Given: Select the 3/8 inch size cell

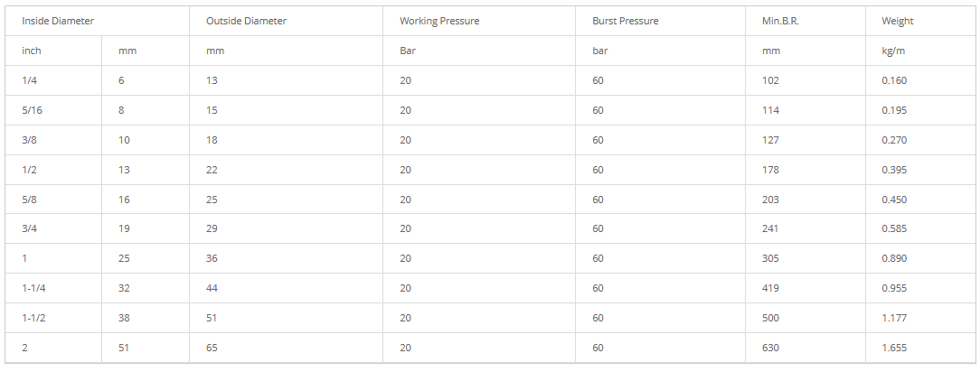Looking at the screenshot, I should point(29,140).
